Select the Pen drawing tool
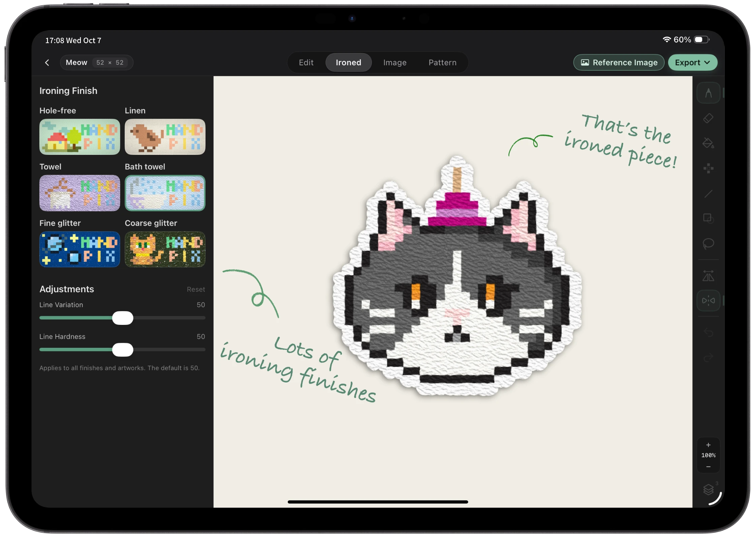This screenshot has height=538, width=756. pos(708,93)
